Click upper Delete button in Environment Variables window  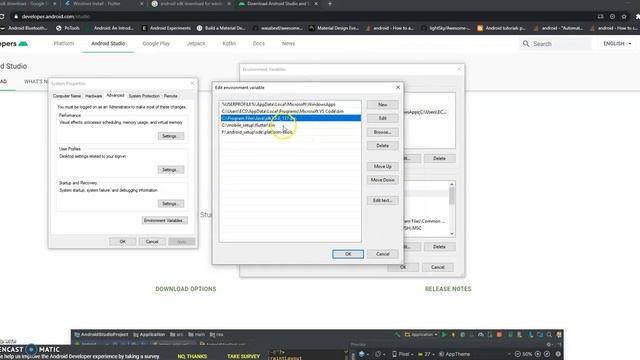(x=439, y=158)
